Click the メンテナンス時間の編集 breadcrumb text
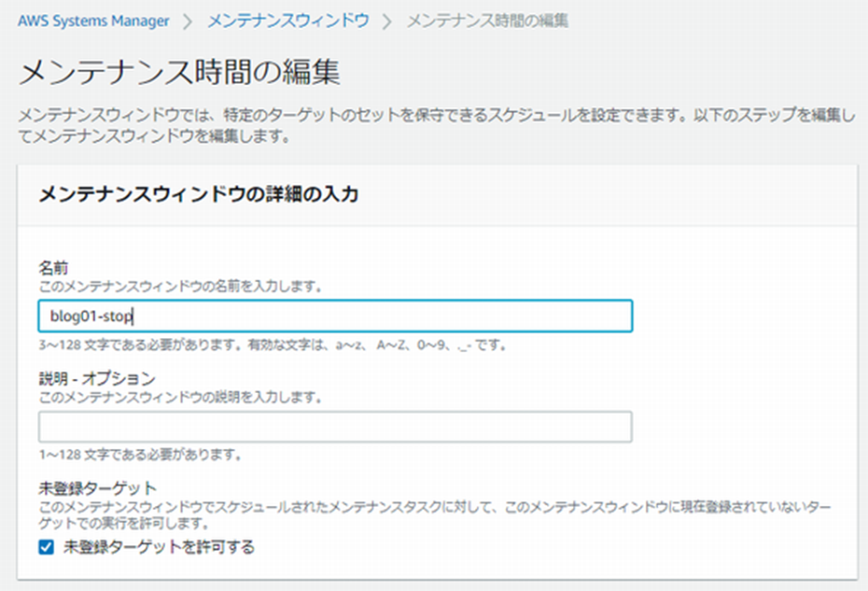Screen dimensions: 868x591 488,21
